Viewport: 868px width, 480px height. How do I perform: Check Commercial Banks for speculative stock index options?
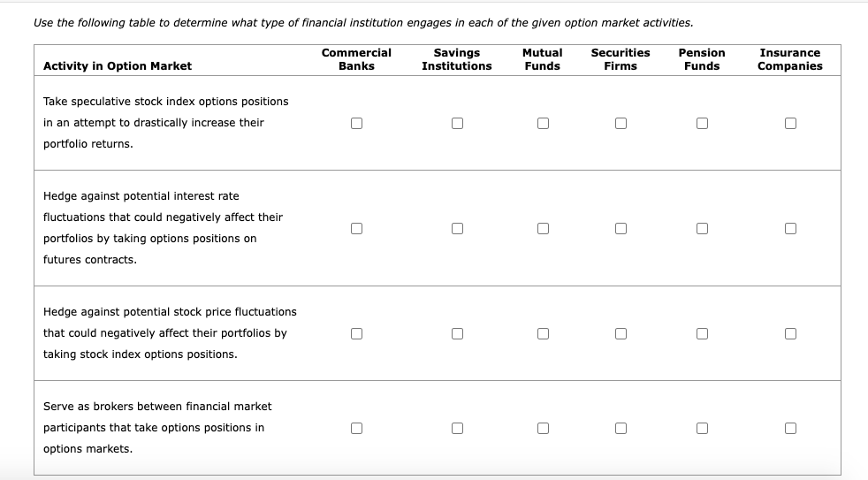click(x=356, y=123)
